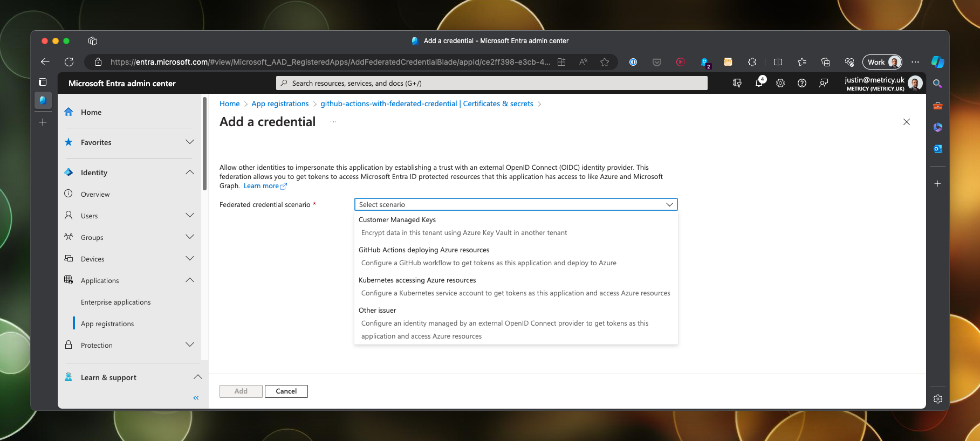
Task: Open vertical tabs pane icon
Action: 43,82
